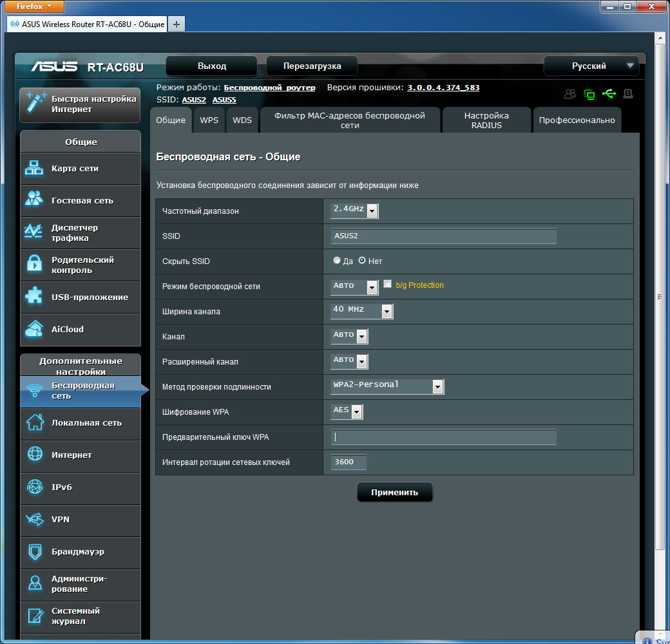This screenshot has width=670, height=644.
Task: Click the Network Map icon
Action: 34,168
